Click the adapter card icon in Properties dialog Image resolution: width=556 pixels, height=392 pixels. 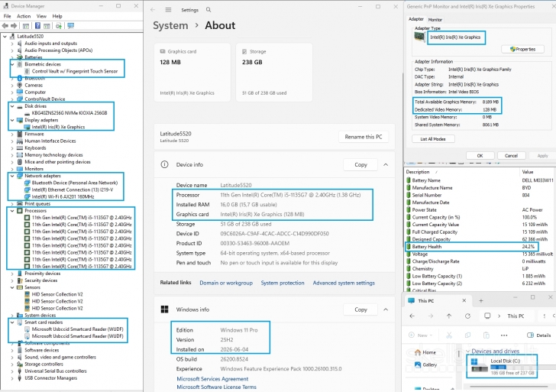click(420, 37)
